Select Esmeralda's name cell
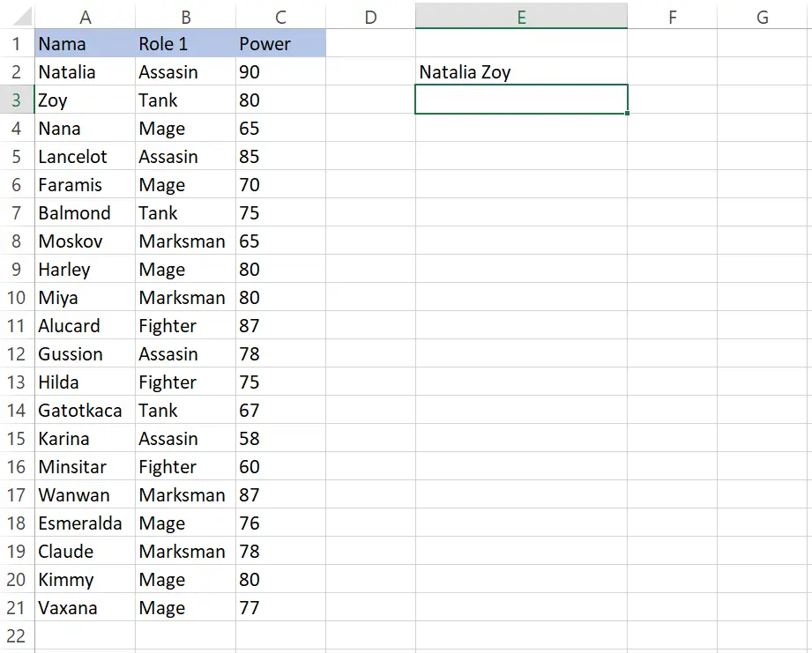Image resolution: width=812 pixels, height=653 pixels. click(x=85, y=523)
